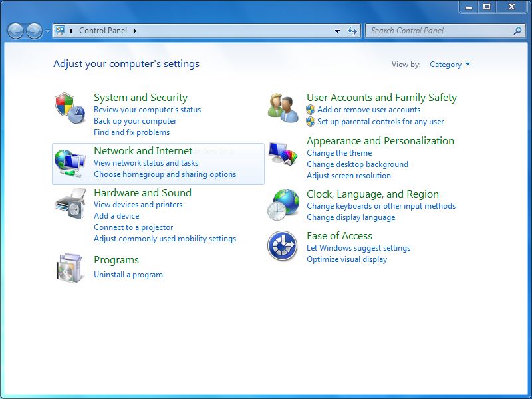532x399 pixels.
Task: Open User Accounts and Family Safety heading
Action: [382, 98]
